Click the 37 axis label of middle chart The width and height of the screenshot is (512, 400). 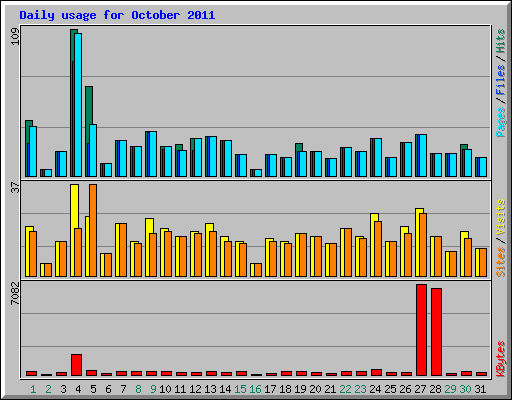pos(15,188)
